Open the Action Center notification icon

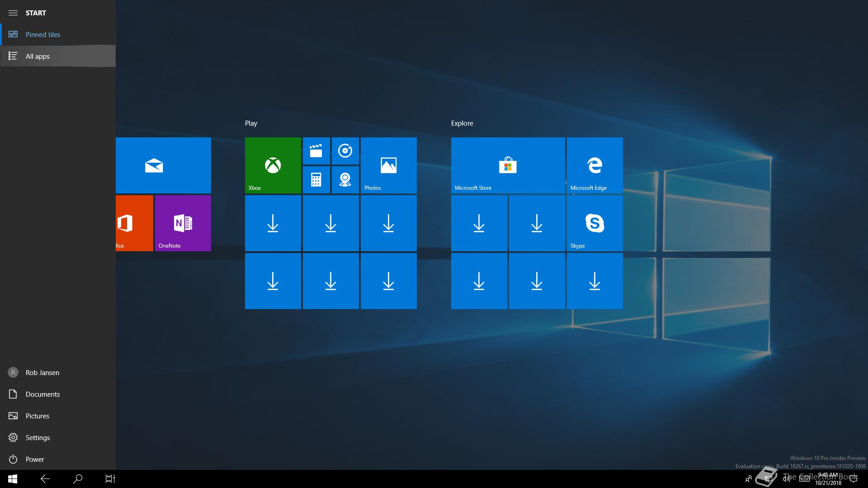coord(854,479)
